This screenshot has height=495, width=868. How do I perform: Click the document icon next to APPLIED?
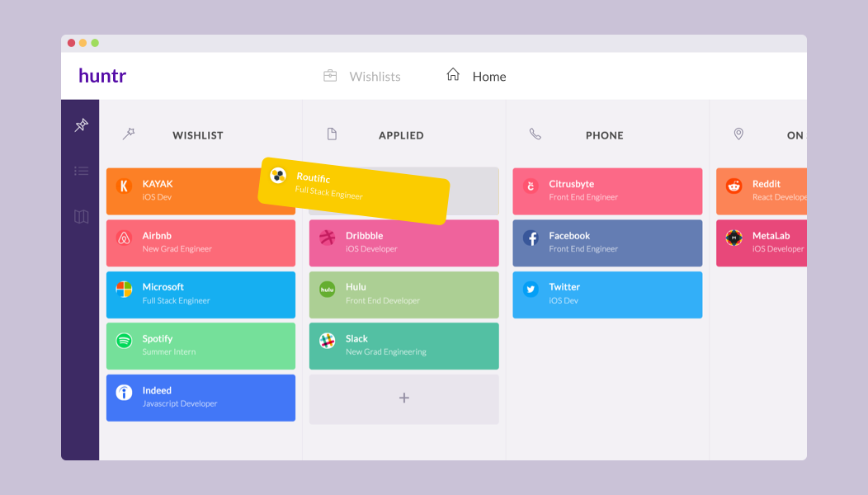(x=332, y=134)
